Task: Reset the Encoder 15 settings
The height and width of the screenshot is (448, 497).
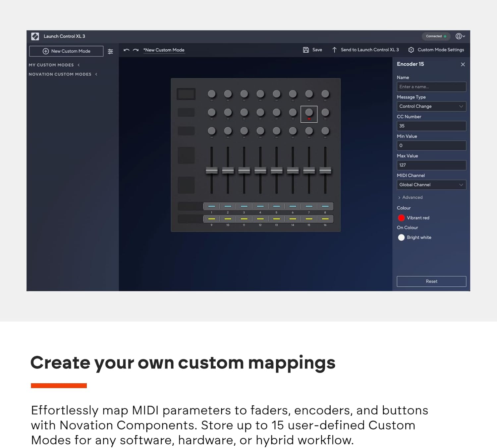Action: (x=431, y=281)
